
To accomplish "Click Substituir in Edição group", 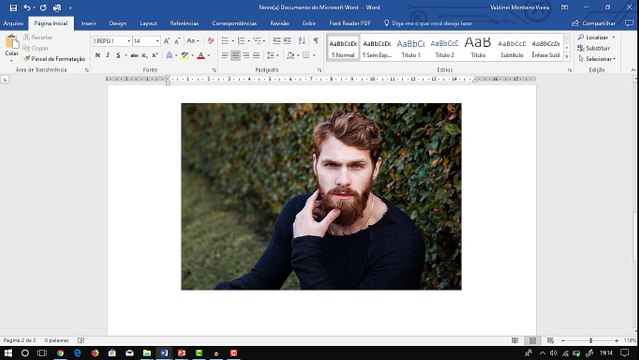I will tap(594, 48).
